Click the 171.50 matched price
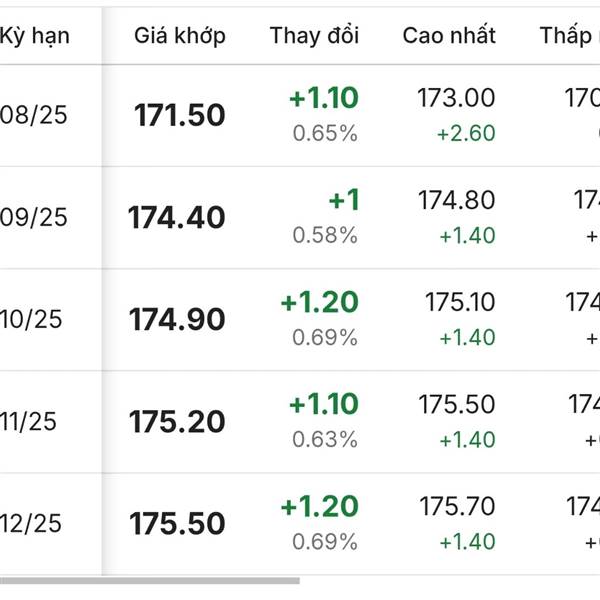Image resolution: width=600 pixels, height=600 pixels. pos(179,115)
